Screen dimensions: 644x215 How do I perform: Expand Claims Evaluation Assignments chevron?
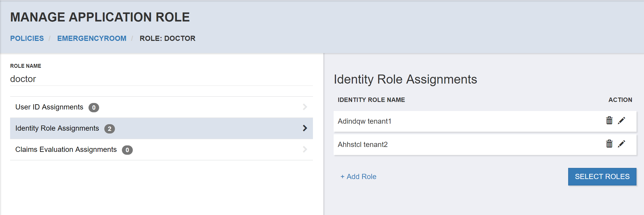[x=305, y=149]
